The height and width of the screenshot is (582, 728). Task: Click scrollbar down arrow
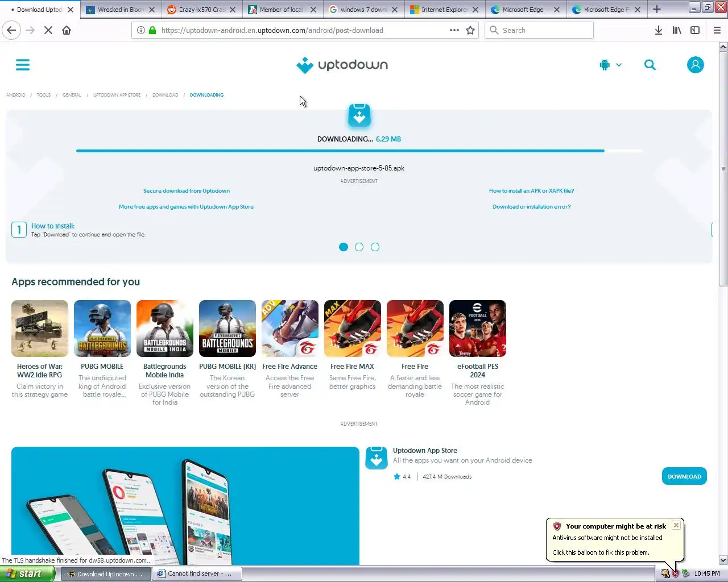tap(723, 560)
